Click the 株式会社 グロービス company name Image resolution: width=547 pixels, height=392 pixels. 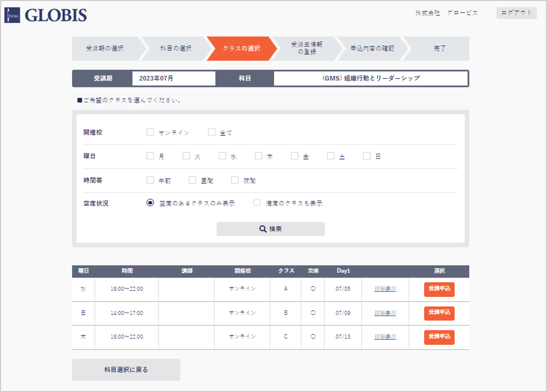pyautogui.click(x=446, y=13)
